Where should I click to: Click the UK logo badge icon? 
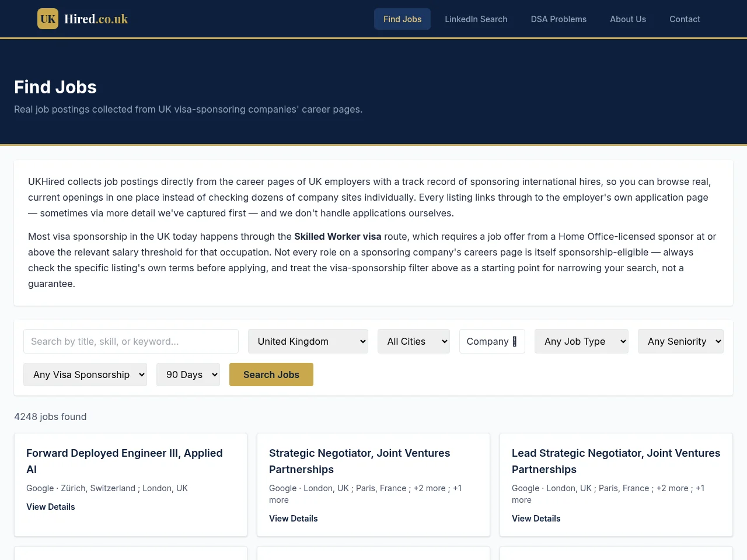[48, 19]
